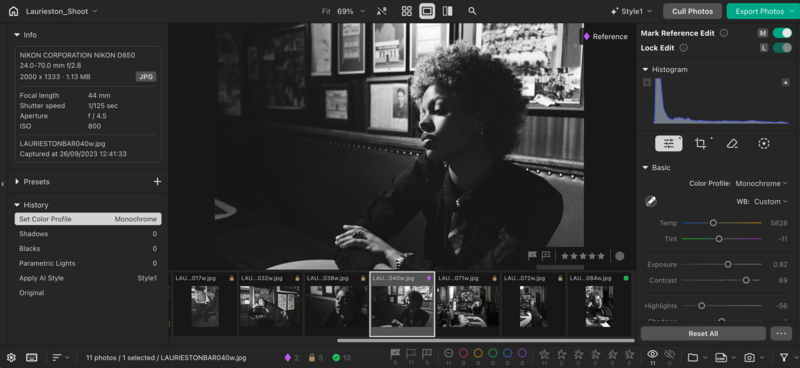800x368 pixels.
Task: Select Apply AI Style history step
Action: point(88,278)
